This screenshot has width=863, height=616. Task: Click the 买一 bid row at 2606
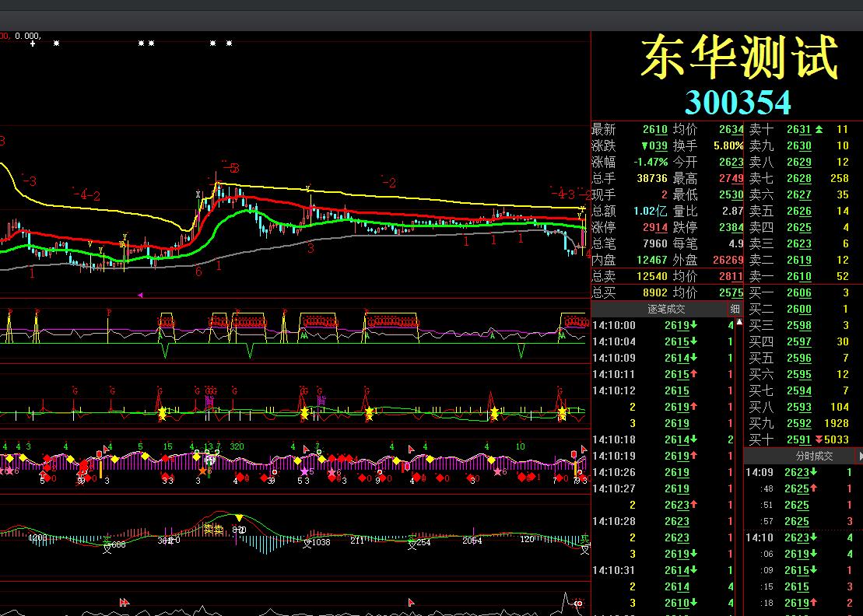coord(802,292)
